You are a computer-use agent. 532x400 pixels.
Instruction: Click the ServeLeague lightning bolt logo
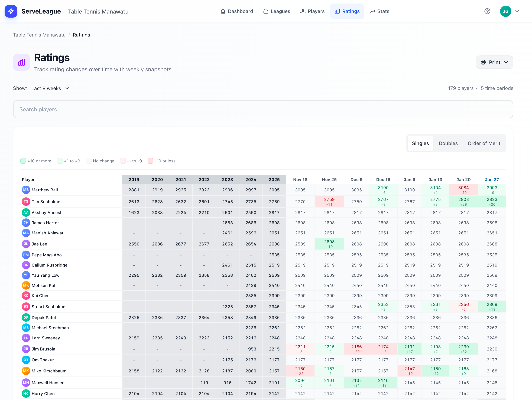11,11
